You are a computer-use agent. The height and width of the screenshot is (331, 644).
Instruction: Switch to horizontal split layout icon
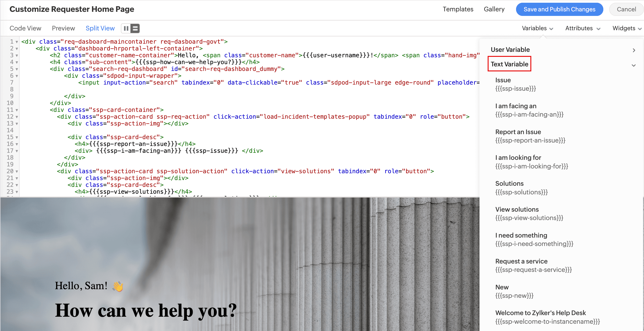tap(135, 28)
